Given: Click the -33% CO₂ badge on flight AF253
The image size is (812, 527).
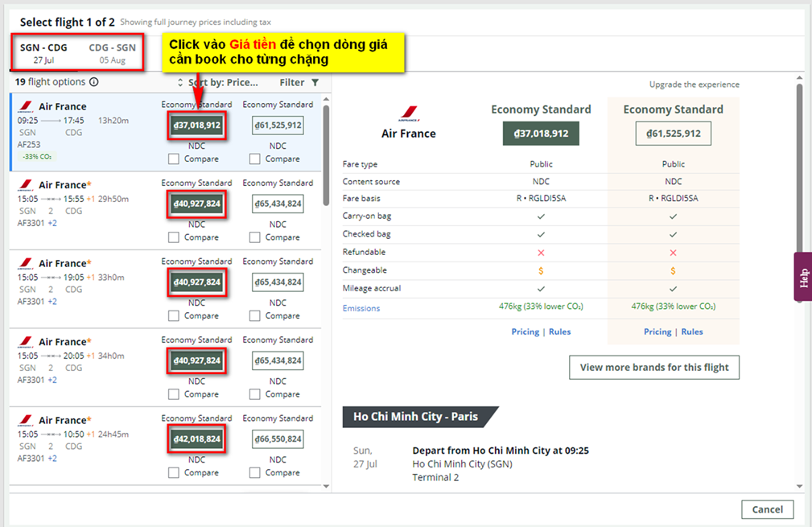Looking at the screenshot, I should click(x=37, y=157).
